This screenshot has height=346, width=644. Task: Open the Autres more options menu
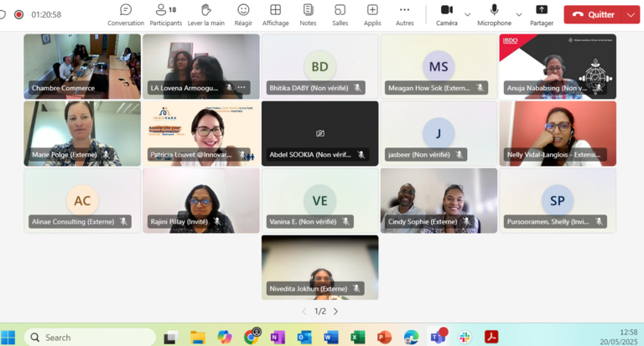click(404, 14)
